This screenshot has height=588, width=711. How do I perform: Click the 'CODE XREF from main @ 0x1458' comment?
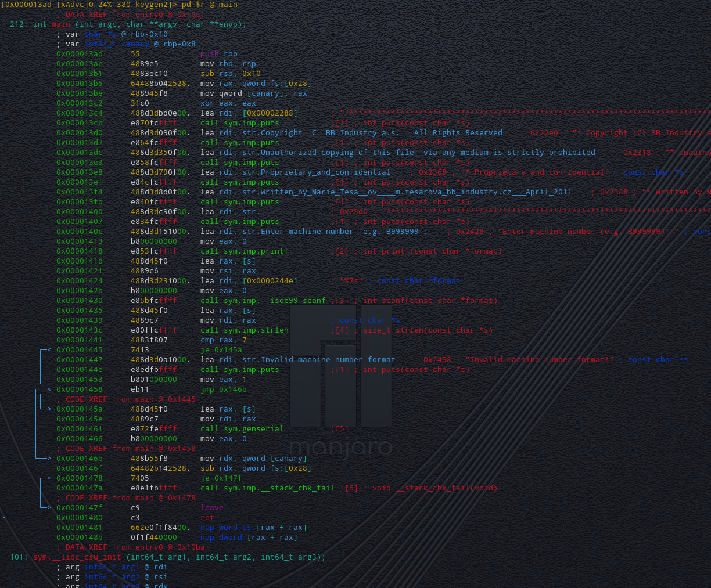(x=126, y=449)
